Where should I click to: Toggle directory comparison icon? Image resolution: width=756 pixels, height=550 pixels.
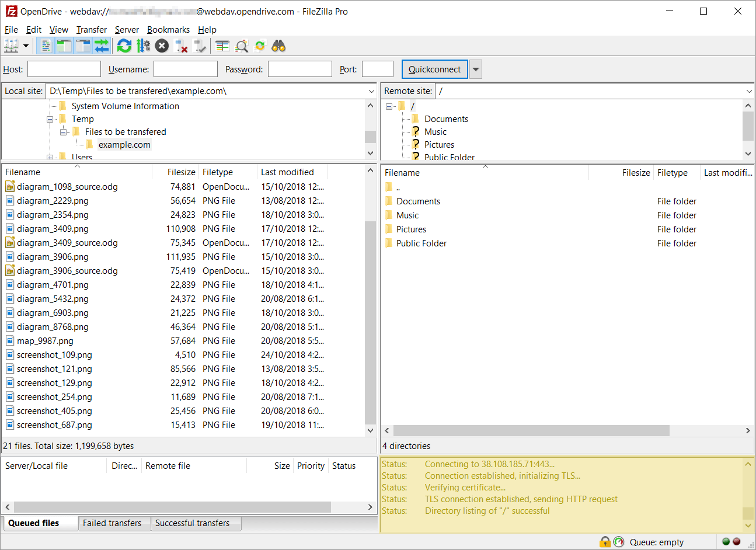click(241, 46)
